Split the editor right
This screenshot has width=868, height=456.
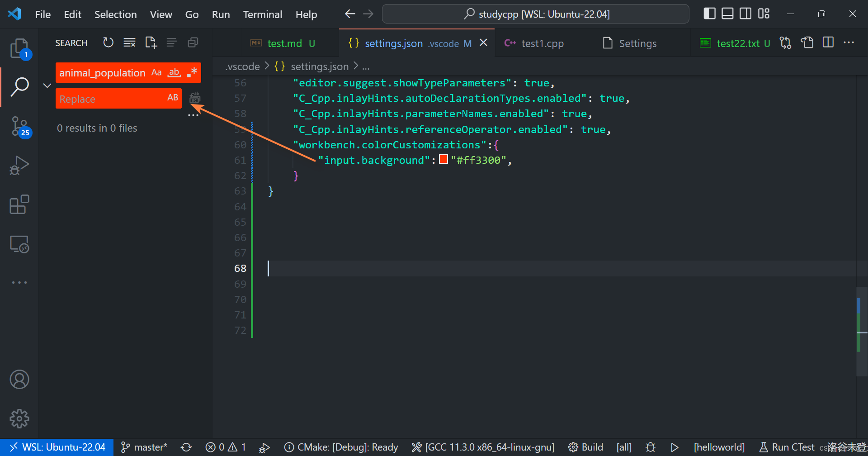828,43
